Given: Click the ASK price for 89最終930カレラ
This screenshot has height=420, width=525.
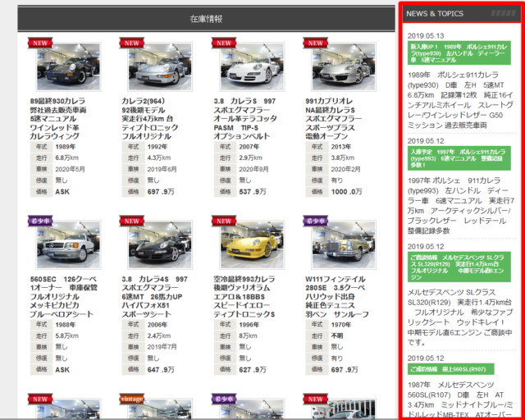Looking at the screenshot, I should [62, 192].
